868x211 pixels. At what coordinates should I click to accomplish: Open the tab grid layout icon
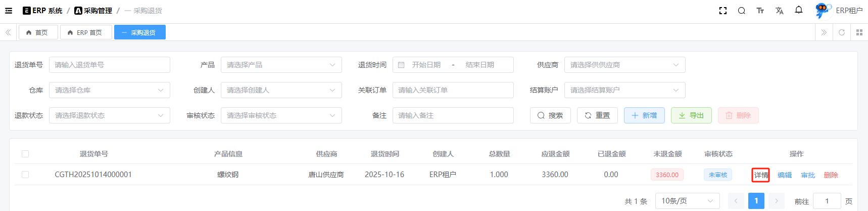tap(859, 32)
